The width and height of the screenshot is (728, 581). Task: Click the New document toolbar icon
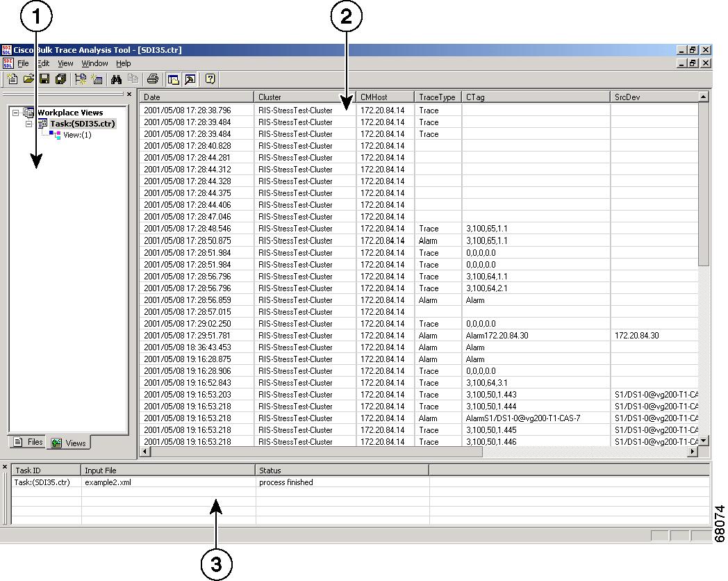tap(13, 79)
